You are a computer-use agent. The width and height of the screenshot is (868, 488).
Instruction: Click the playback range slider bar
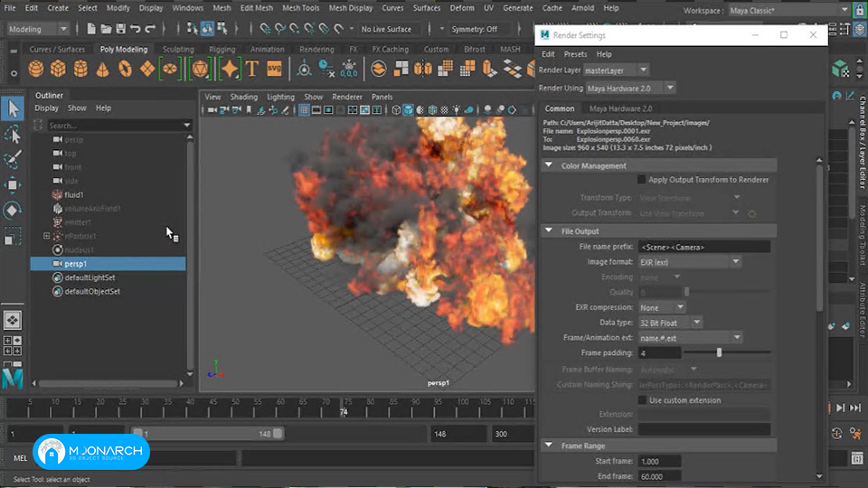point(208,434)
